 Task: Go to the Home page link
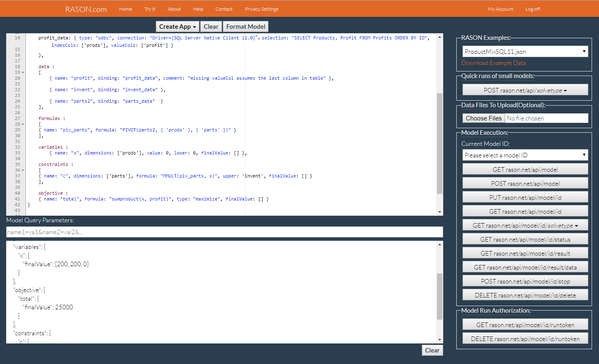tap(125, 9)
